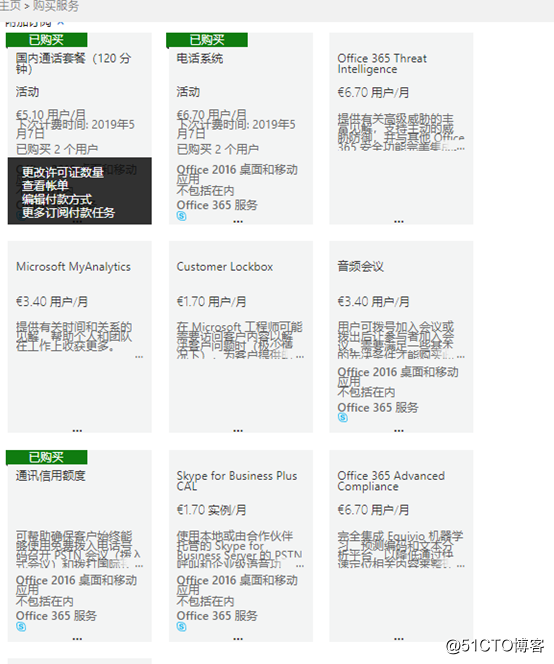Viewport: 554px width, 664px height.
Task: Open 更多订阅付款任务 menu entry
Action: (68, 212)
